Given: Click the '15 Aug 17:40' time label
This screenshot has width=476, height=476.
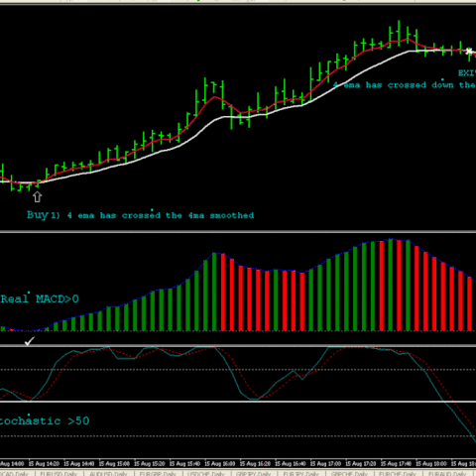Looking at the screenshot, I should coord(397,464).
